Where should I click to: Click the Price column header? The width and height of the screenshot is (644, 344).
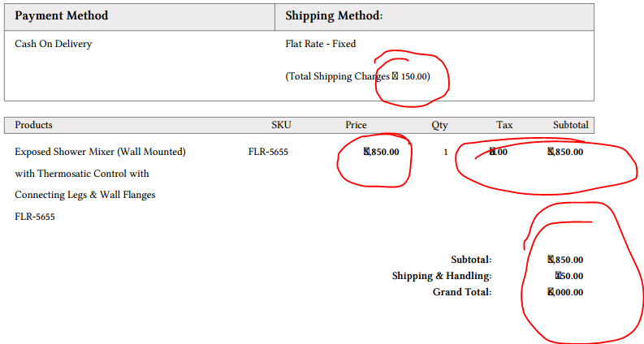356,125
